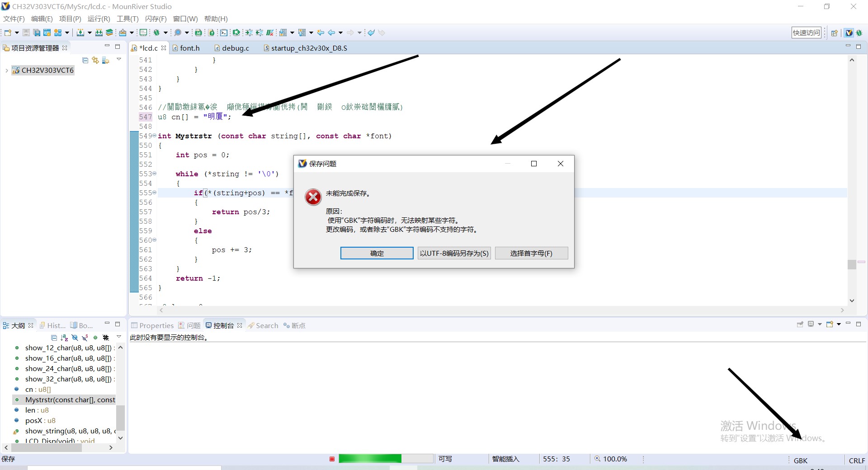Click the green stacked layers toolbar icon
This screenshot has height=470, width=868.
point(109,33)
